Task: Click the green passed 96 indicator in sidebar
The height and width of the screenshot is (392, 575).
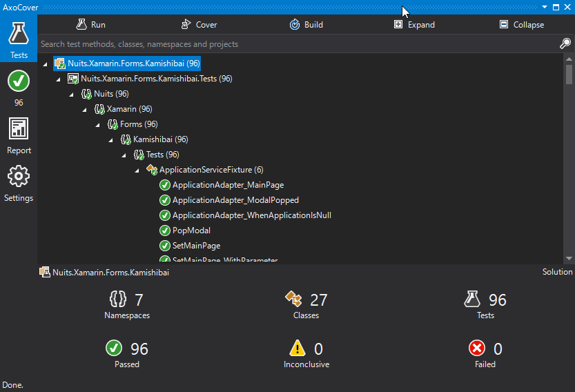Action: click(x=19, y=88)
